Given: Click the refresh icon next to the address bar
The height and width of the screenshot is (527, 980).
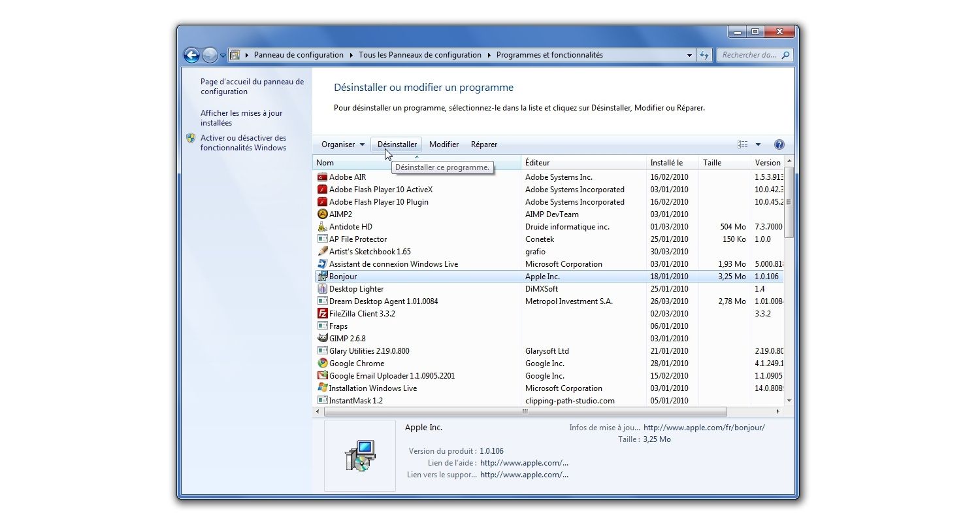Looking at the screenshot, I should point(704,55).
